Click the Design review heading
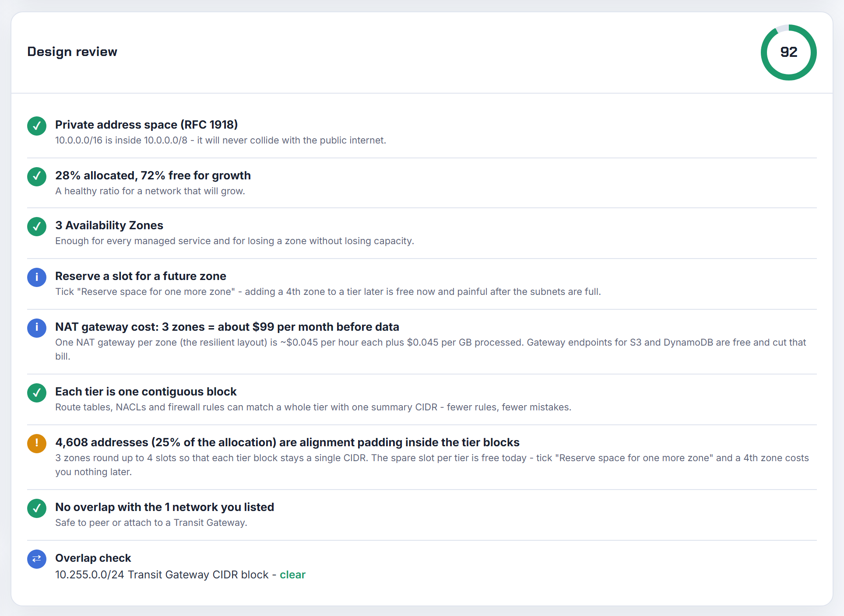The height and width of the screenshot is (616, 844). pyautogui.click(x=72, y=52)
